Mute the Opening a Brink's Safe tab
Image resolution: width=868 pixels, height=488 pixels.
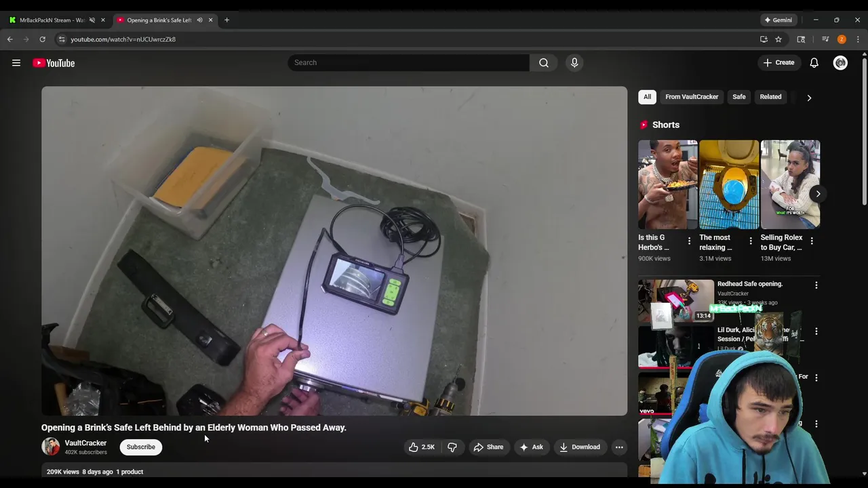pos(199,20)
